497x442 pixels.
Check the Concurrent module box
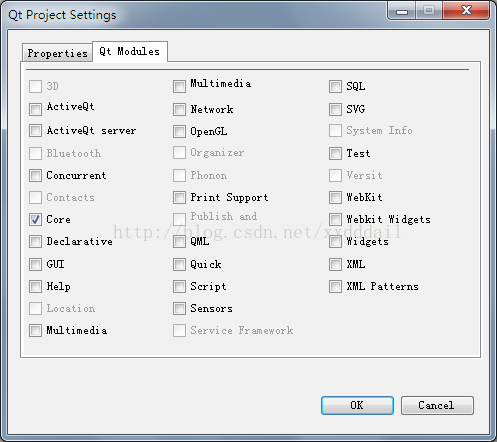35,175
